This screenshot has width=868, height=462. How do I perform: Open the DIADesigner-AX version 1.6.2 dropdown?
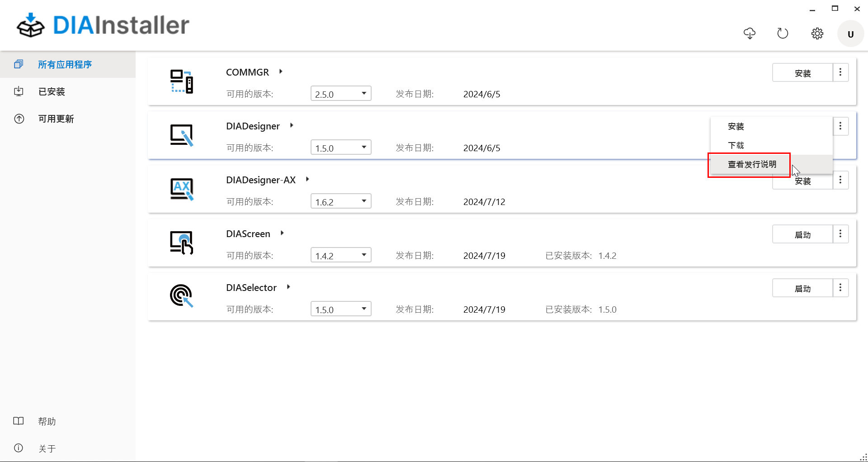tap(341, 201)
